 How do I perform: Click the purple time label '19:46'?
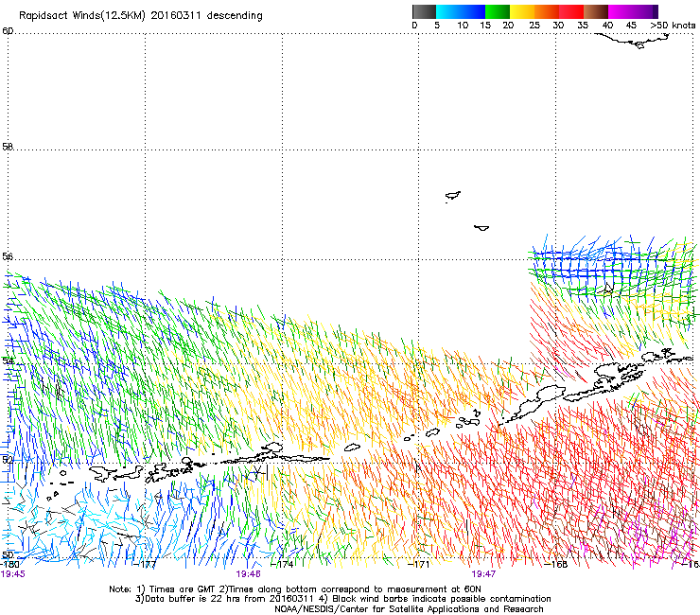248,574
